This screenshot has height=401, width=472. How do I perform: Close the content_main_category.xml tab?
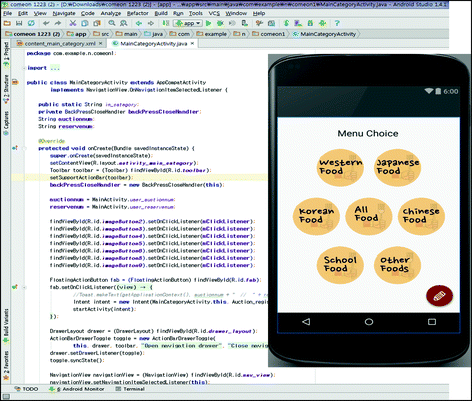click(100, 44)
